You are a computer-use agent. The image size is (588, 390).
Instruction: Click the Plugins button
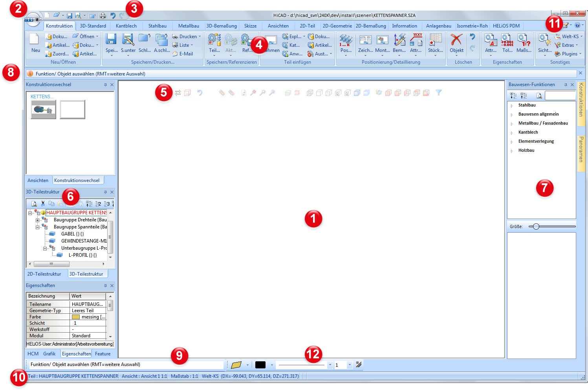568,54
